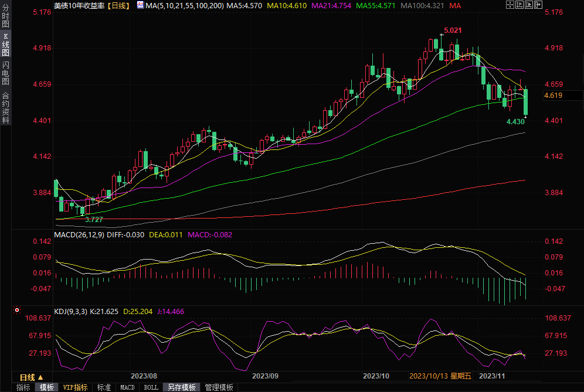Click the 另存模板 button

[181, 387]
